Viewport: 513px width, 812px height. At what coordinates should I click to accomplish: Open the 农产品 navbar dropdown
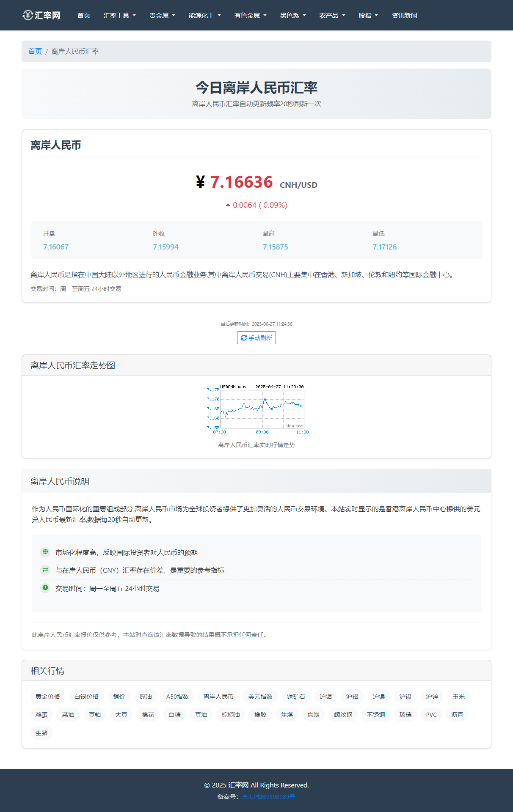tap(332, 16)
